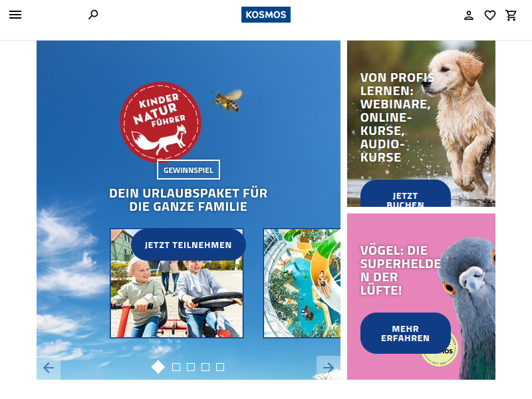The height and width of the screenshot is (399, 532).
Task: View the wishlist heart icon
Action: pyautogui.click(x=489, y=15)
